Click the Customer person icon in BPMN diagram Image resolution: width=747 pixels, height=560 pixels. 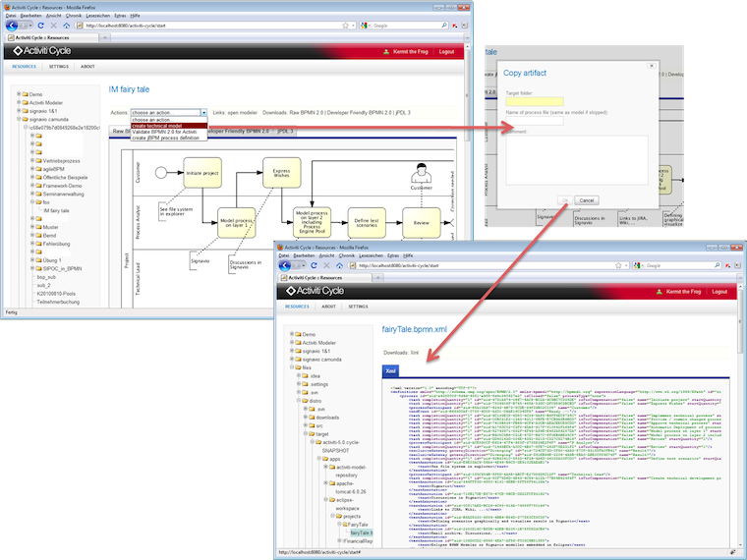coord(421,173)
